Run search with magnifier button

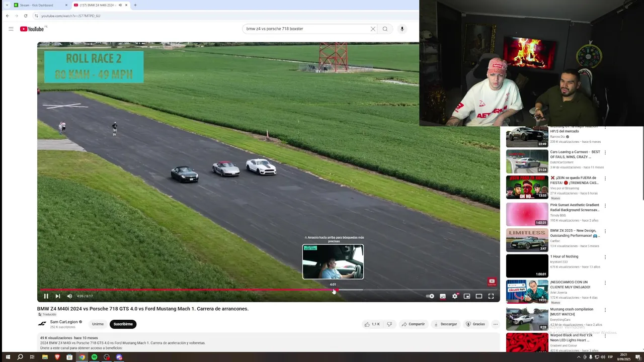click(x=385, y=29)
